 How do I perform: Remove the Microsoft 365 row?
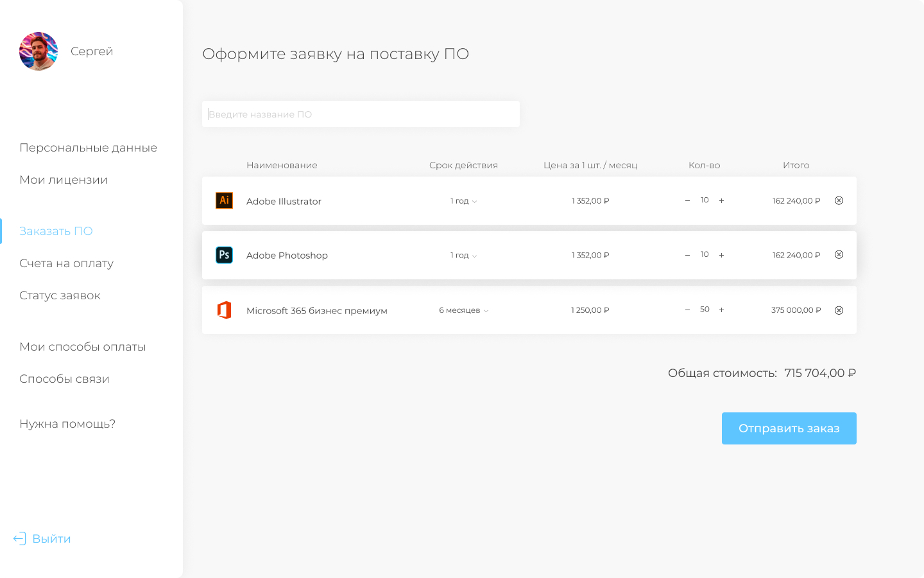click(x=839, y=310)
